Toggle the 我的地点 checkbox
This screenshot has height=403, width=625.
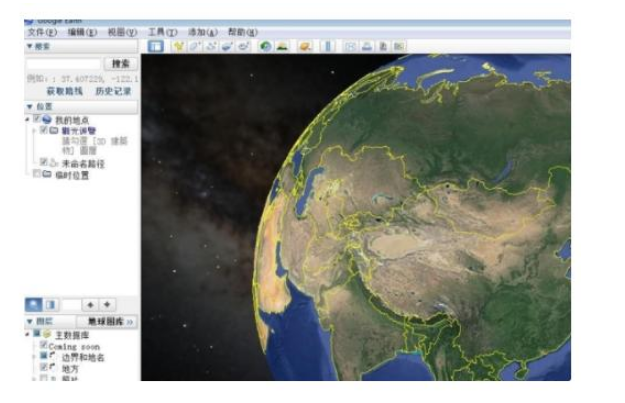click(x=37, y=118)
